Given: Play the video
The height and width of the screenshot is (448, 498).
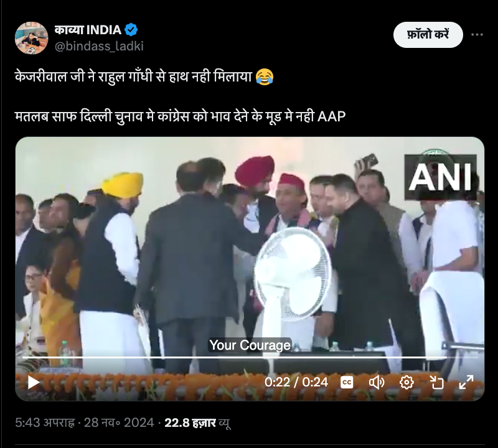Looking at the screenshot, I should coord(34,382).
